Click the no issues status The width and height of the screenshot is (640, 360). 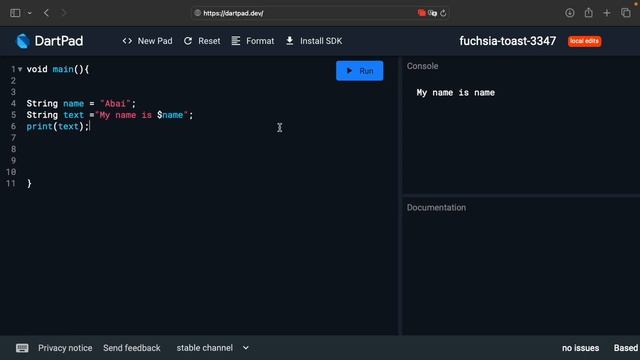click(580, 348)
